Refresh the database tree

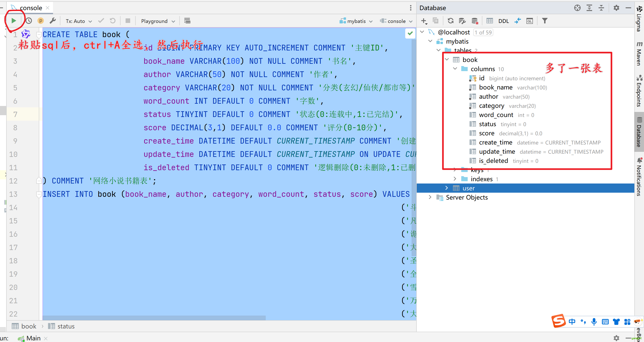pyautogui.click(x=450, y=21)
